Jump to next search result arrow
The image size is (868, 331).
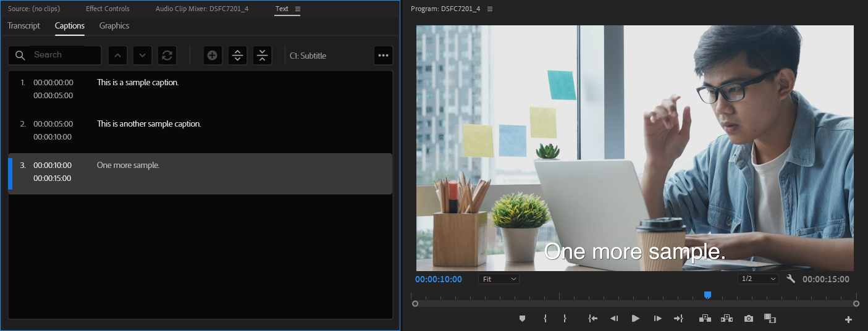point(142,56)
